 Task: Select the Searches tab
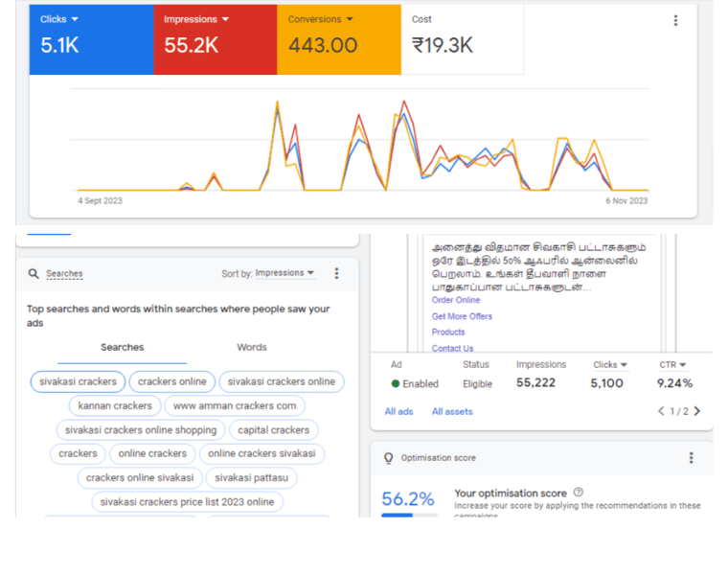pos(122,348)
